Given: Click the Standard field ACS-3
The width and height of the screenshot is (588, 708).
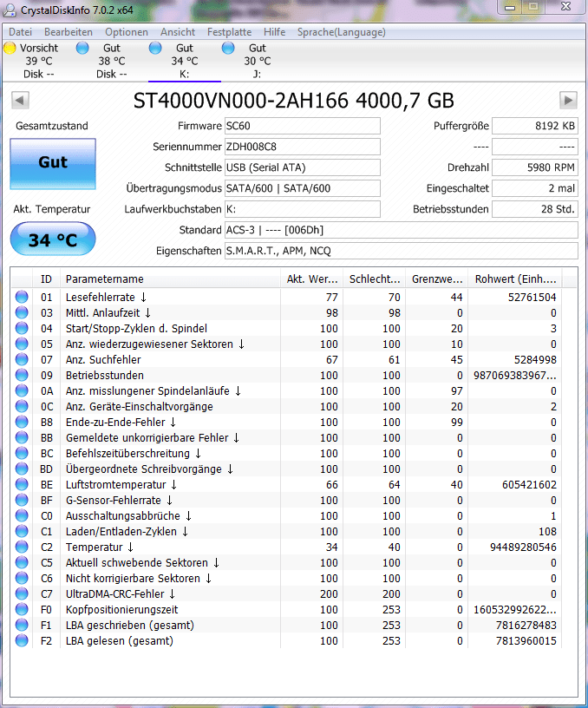Looking at the screenshot, I should pyautogui.click(x=402, y=230).
